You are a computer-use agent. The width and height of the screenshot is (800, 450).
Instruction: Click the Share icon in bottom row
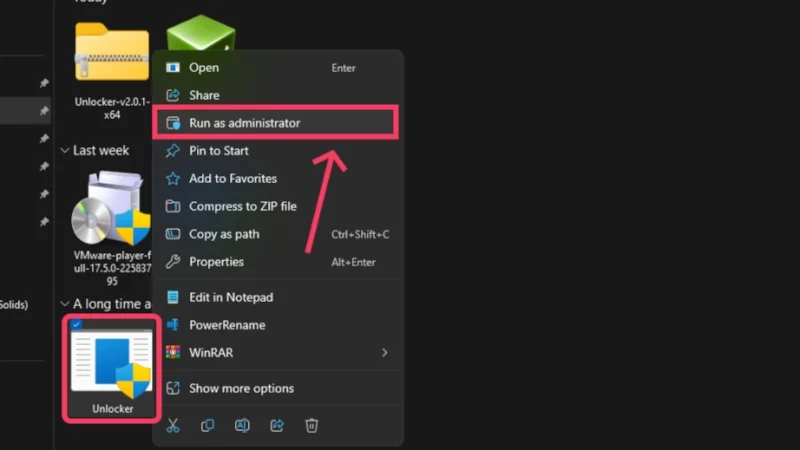(x=276, y=425)
